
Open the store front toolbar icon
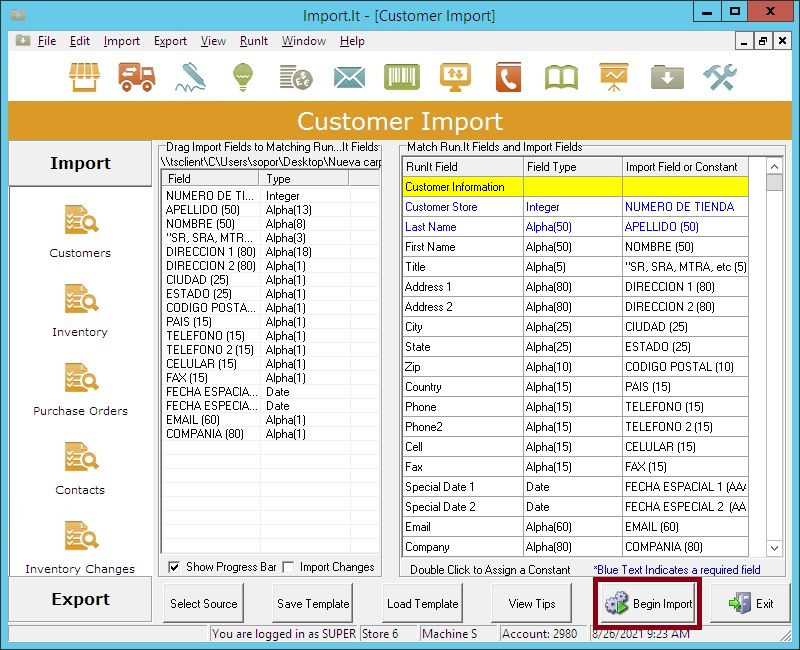85,78
